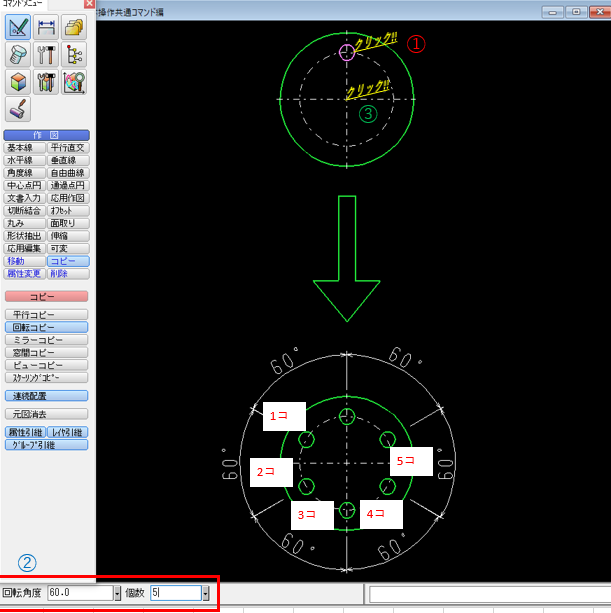The height and width of the screenshot is (613, 611).
Task: Click the dimension measurement icon
Action: [46, 28]
